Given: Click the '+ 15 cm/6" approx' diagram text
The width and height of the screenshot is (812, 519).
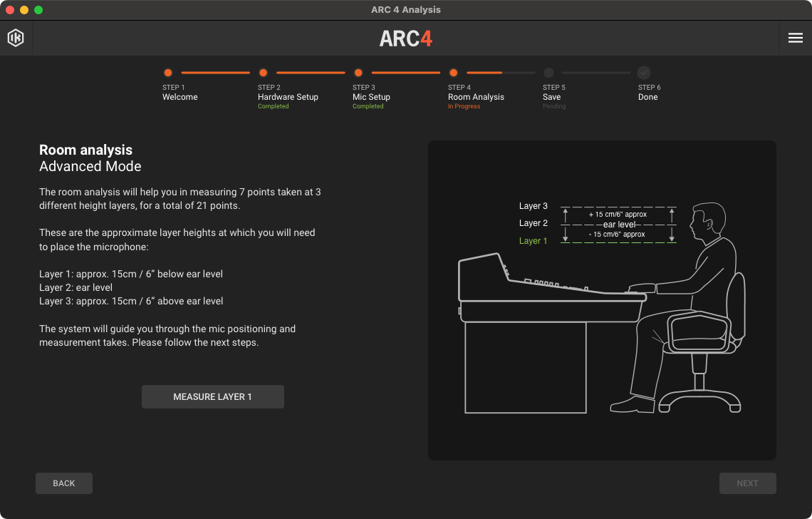Looking at the screenshot, I should point(618,214).
